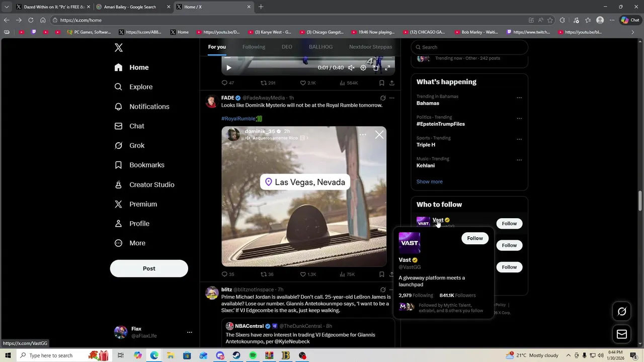Open Grok explain icon on FADE post
Screen dimensions: 644x362
(x=383, y=98)
